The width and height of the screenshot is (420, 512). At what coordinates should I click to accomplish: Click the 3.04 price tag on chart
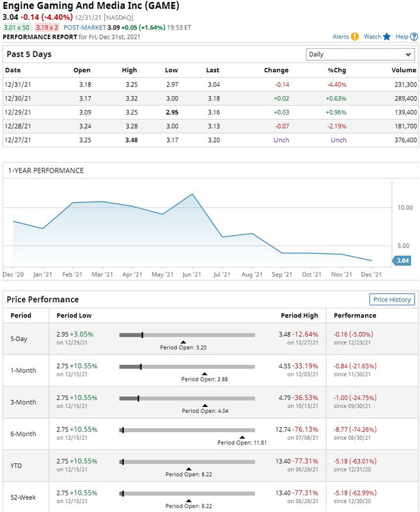point(401,260)
